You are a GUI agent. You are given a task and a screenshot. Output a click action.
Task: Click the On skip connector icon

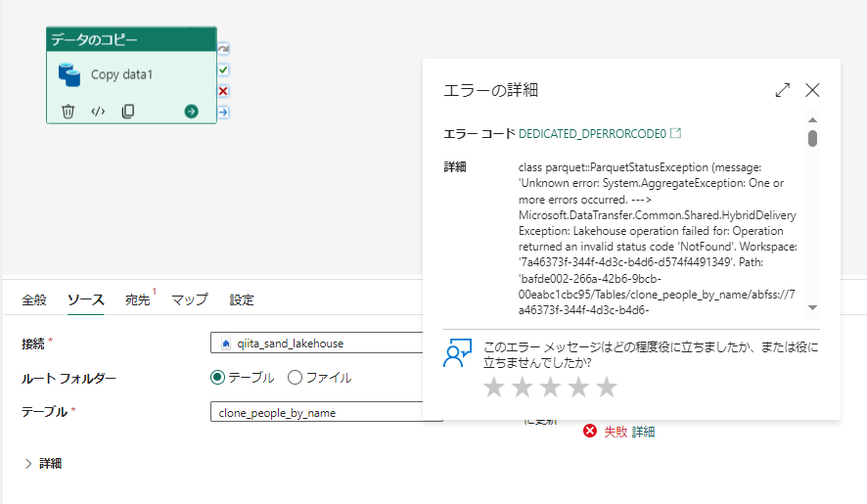point(223,49)
